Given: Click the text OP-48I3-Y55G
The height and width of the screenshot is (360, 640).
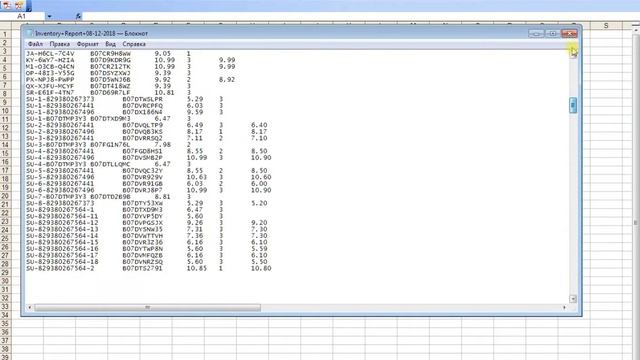Looking at the screenshot, I should [51, 73].
